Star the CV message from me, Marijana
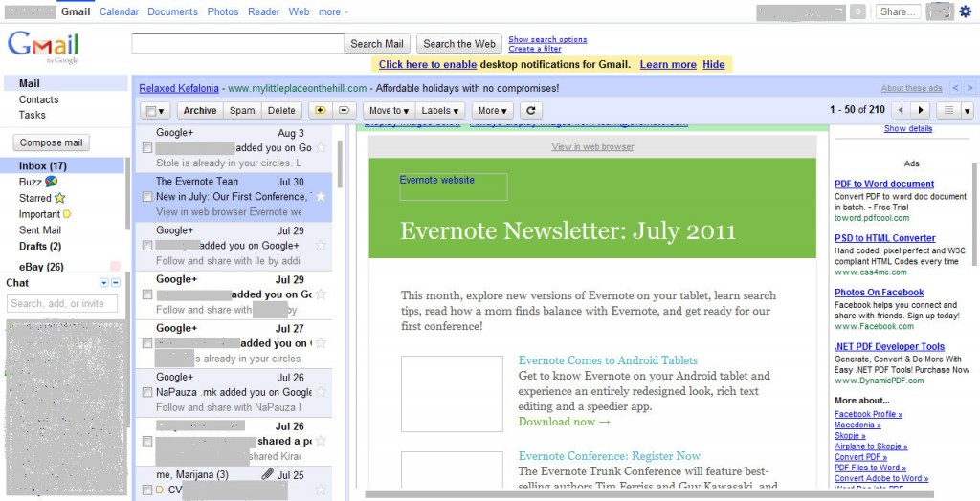Image resolution: width=980 pixels, height=501 pixels. (321, 490)
